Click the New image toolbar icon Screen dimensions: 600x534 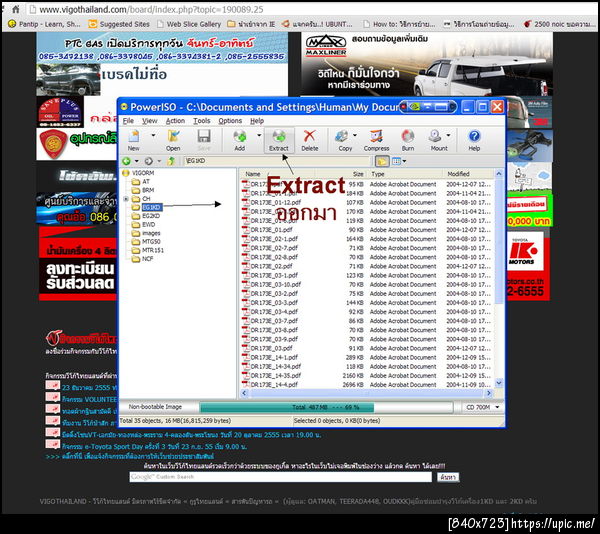[134, 137]
